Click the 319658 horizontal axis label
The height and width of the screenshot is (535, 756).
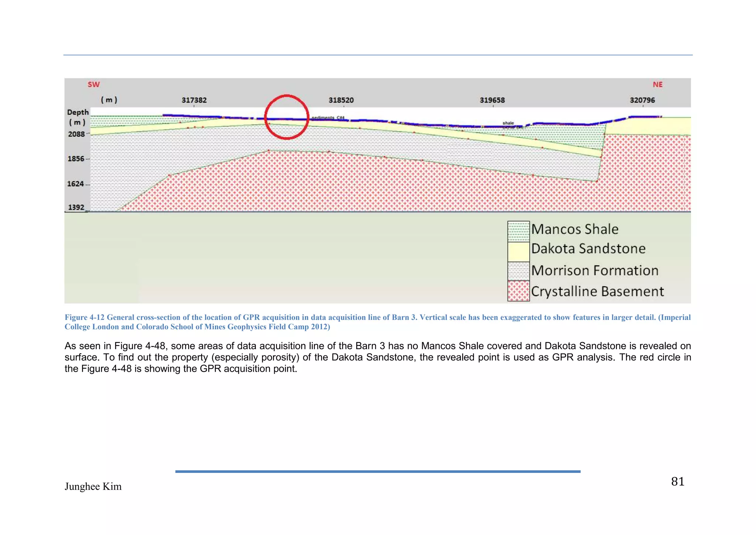[492, 100]
